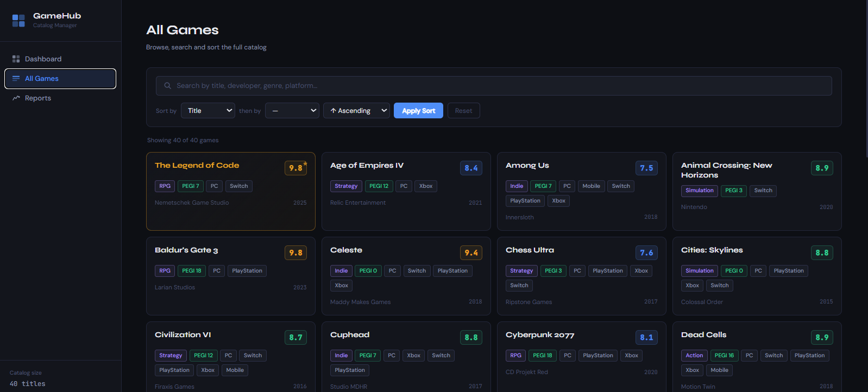This screenshot has height=392, width=868.
Task: Click the Indie tag on the Cuphead card
Action: click(341, 356)
